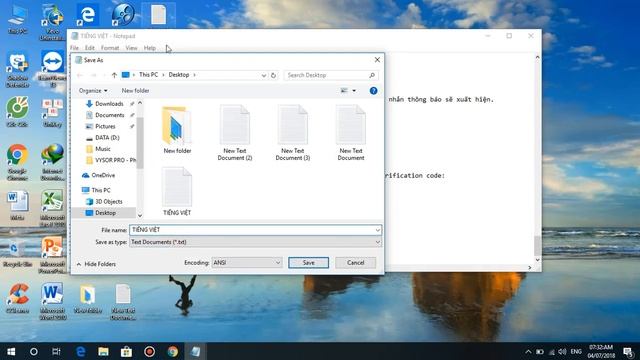The width and height of the screenshot is (640, 360).
Task: Click Notepad horizontal scrollbar right arrow
Action: [530, 268]
